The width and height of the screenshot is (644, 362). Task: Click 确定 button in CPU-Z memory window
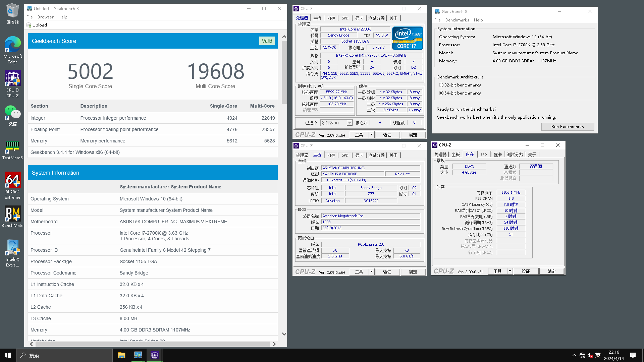tap(551, 271)
